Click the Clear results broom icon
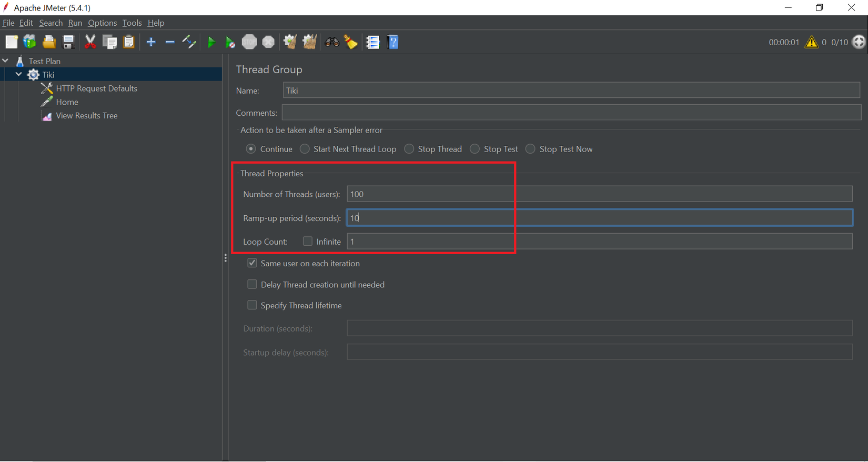This screenshot has width=868, height=462. [290, 42]
